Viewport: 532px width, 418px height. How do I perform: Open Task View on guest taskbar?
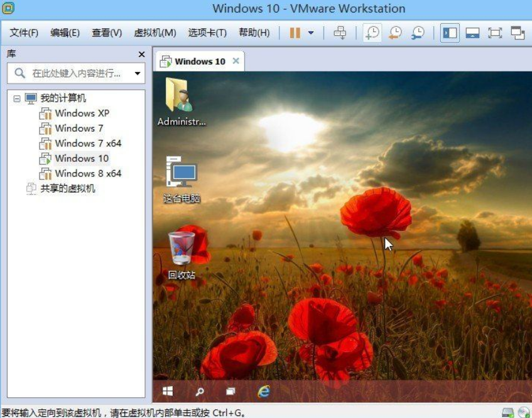tap(231, 392)
